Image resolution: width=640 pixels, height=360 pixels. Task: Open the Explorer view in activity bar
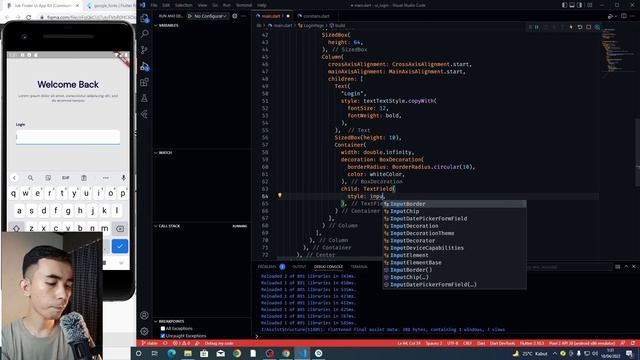144,19
